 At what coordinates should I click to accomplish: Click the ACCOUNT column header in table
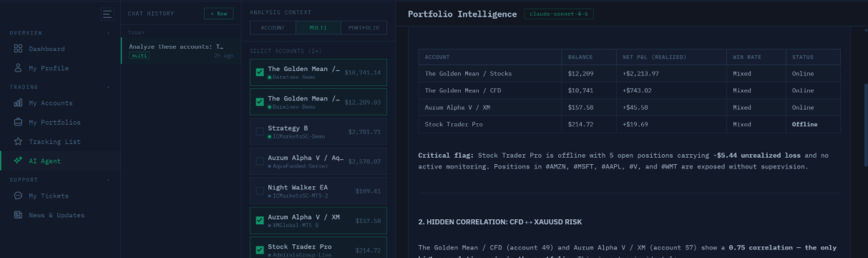437,57
